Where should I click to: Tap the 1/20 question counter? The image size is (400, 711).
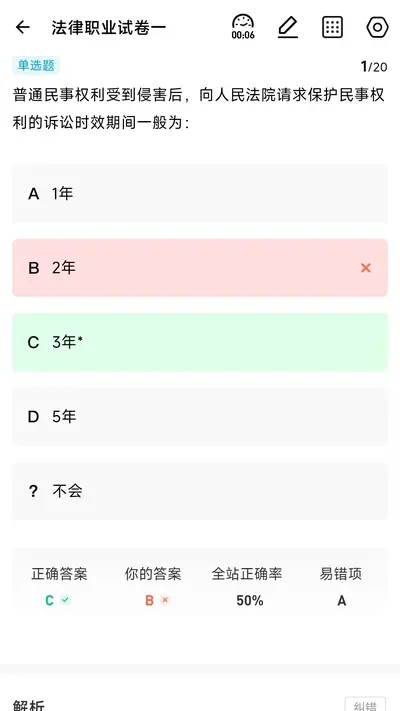pos(374,67)
